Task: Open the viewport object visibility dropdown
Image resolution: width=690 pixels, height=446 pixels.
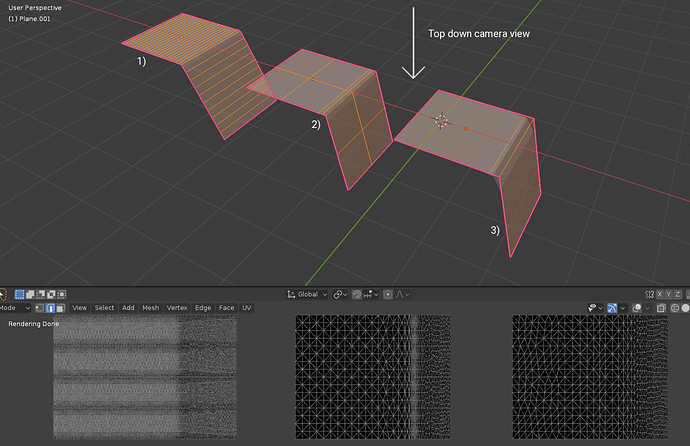Action: pos(595,308)
